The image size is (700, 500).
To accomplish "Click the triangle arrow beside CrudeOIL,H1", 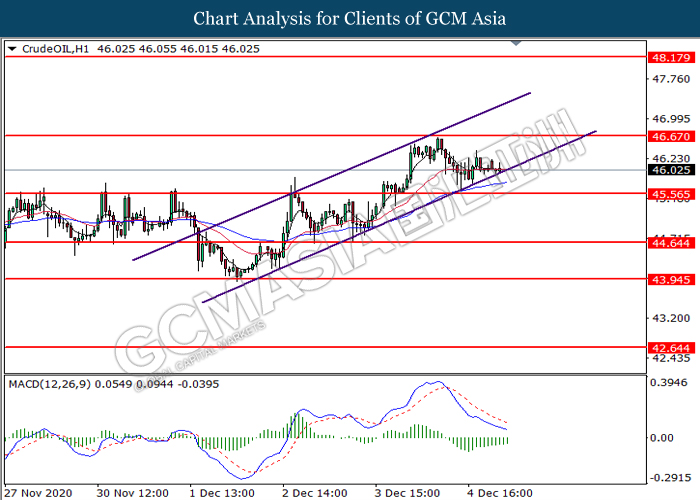I will coord(11,48).
